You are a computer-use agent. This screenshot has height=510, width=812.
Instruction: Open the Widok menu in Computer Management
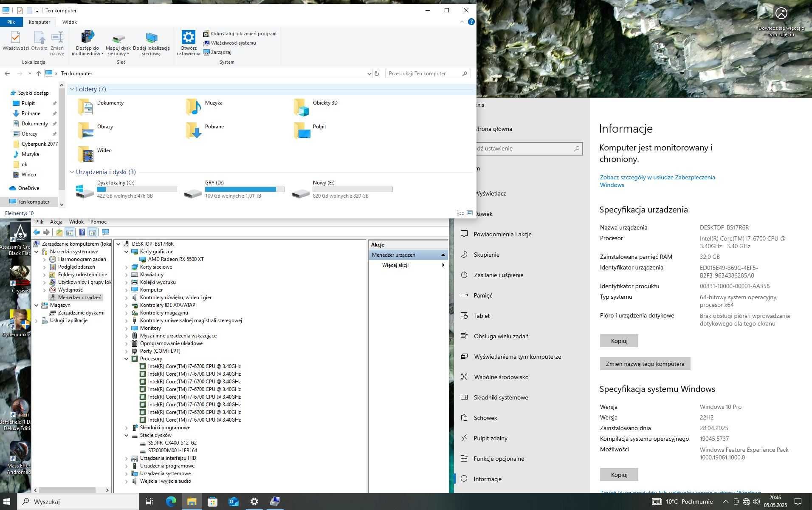[76, 222]
